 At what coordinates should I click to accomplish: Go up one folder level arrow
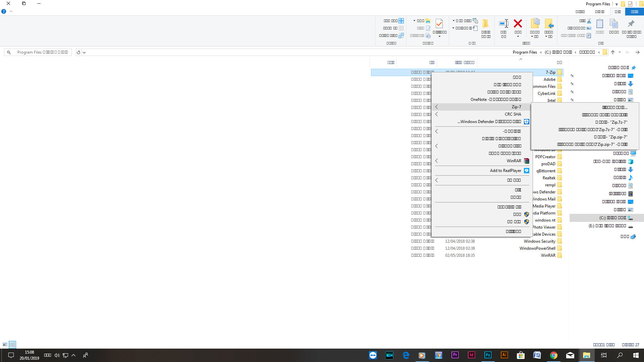pos(613,52)
